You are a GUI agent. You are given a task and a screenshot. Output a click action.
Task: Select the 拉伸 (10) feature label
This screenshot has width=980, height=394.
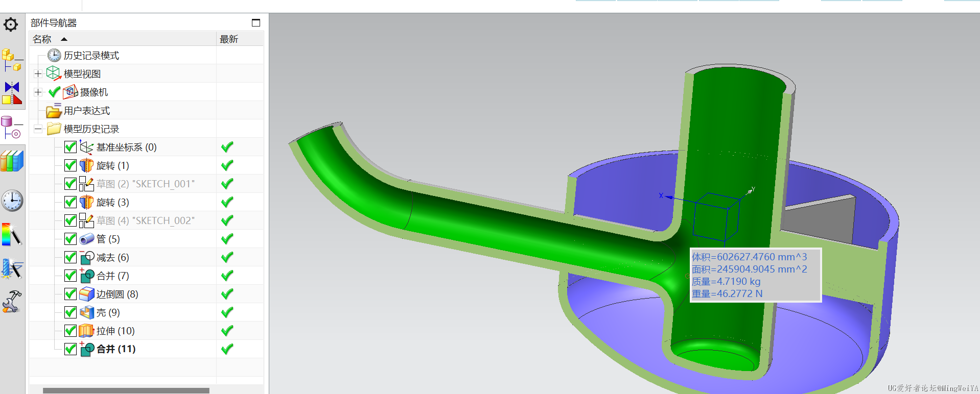click(115, 331)
